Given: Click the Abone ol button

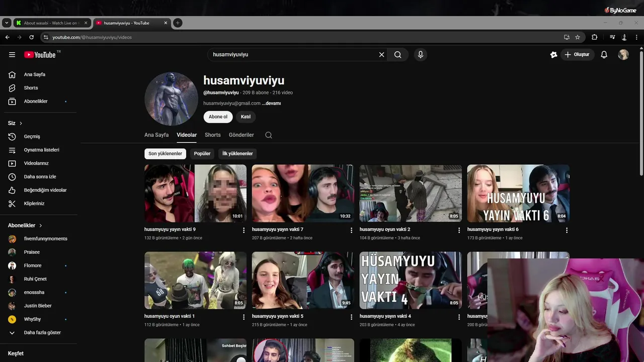Looking at the screenshot, I should click(x=218, y=117).
